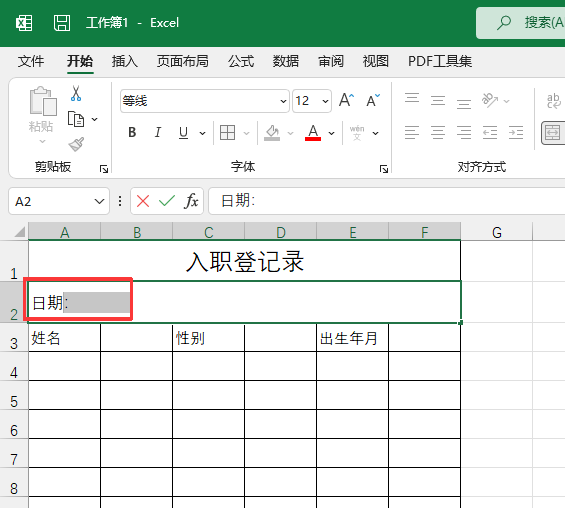Cancel entry with red X button
565x508 pixels.
tap(143, 201)
